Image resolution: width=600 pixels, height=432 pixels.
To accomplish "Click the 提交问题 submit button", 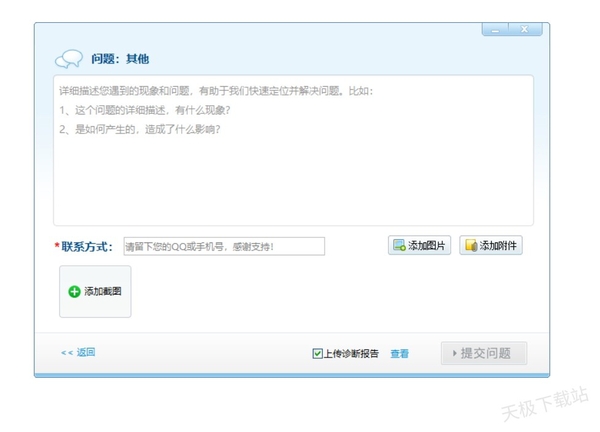I will (x=484, y=353).
